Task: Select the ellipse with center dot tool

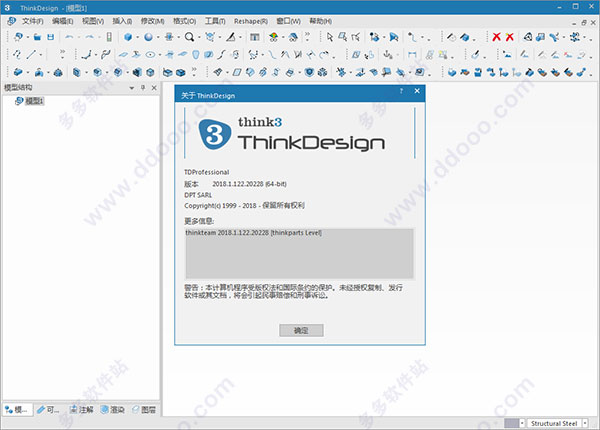Action: [150, 55]
